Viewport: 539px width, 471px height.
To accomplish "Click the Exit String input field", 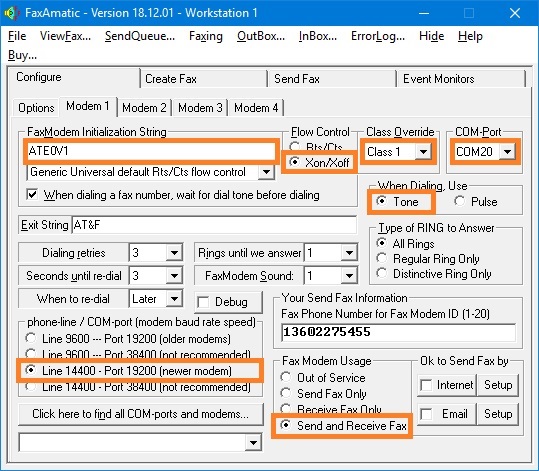I will pos(214,225).
